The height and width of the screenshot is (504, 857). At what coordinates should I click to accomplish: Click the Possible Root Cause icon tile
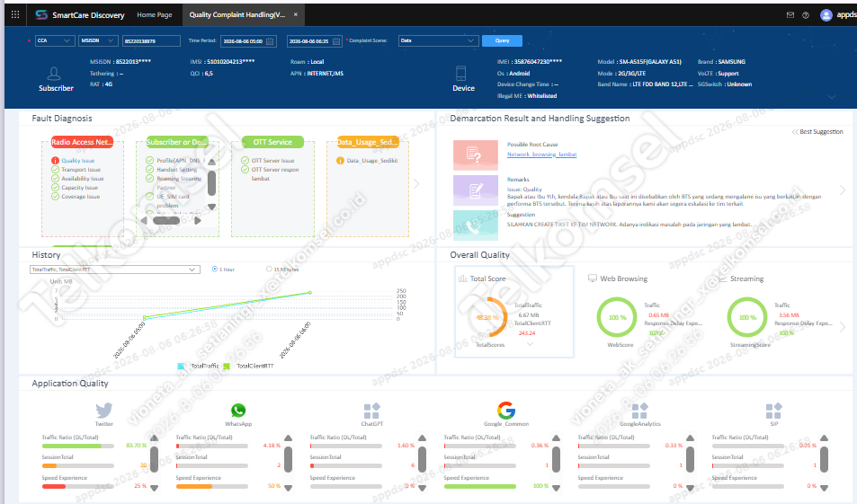(476, 155)
